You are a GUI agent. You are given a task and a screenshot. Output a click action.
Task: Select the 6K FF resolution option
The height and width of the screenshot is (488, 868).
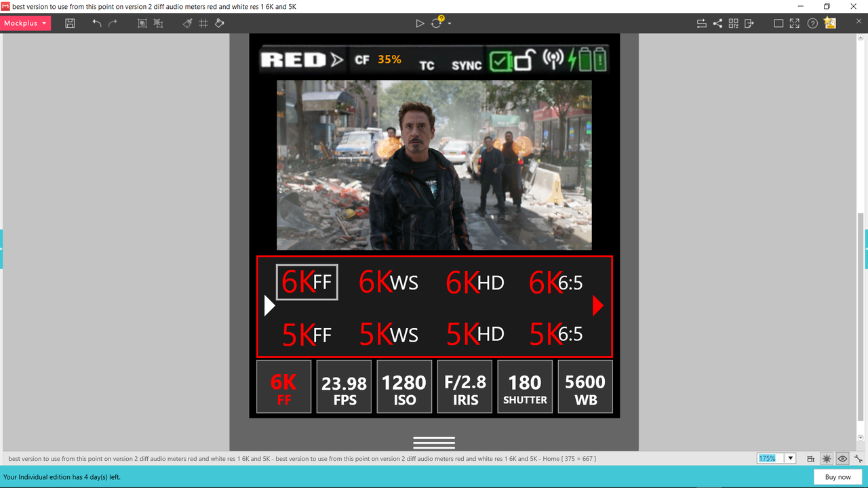point(307,282)
